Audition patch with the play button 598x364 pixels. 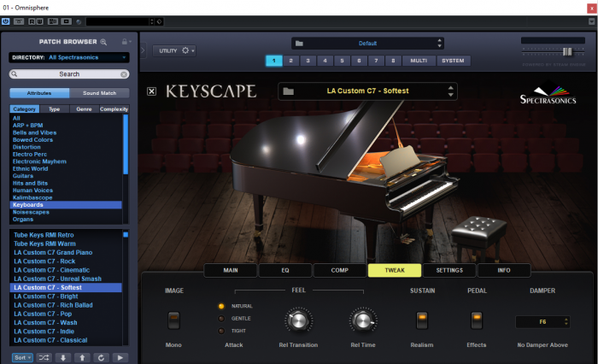pos(120,357)
